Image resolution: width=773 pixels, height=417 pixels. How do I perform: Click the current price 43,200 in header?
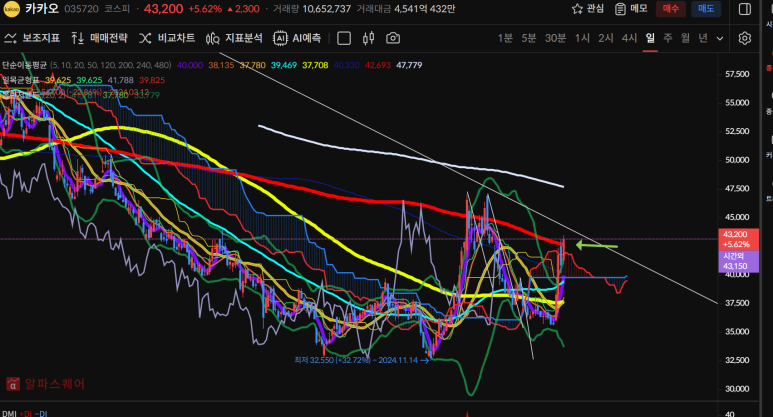(x=163, y=9)
